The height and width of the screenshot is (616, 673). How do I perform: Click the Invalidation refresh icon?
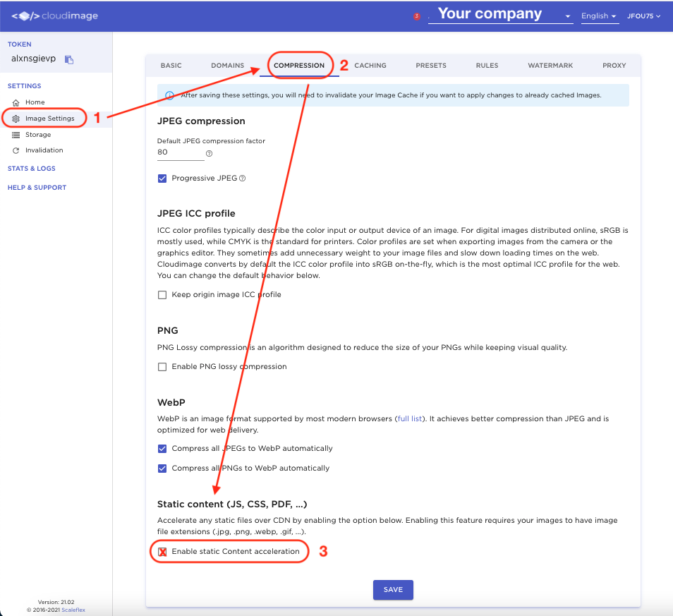(x=16, y=150)
